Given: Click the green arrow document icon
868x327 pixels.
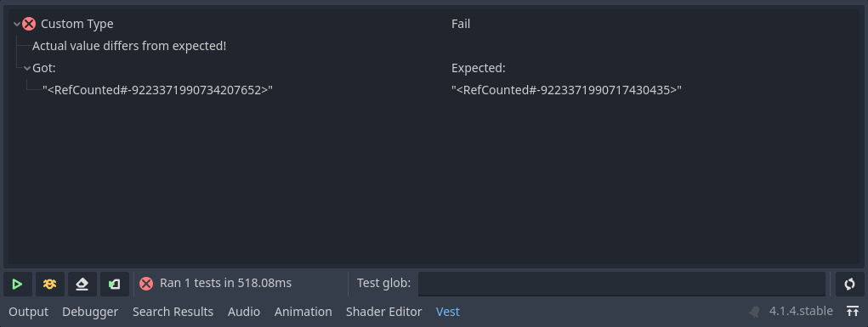Looking at the screenshot, I should point(115,284).
